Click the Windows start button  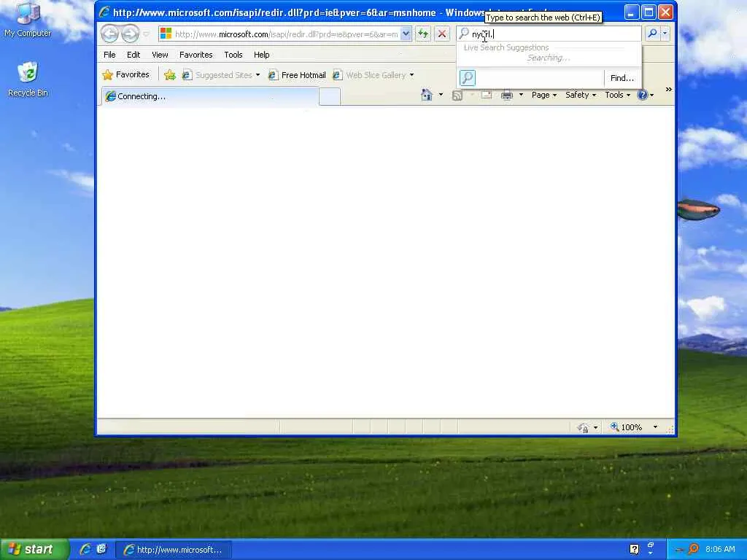[x=34, y=550]
